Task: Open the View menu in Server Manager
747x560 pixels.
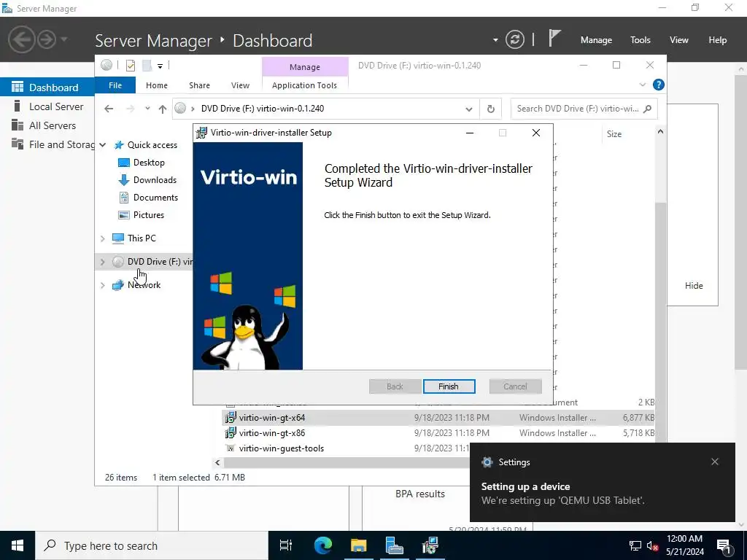Action: (x=679, y=40)
